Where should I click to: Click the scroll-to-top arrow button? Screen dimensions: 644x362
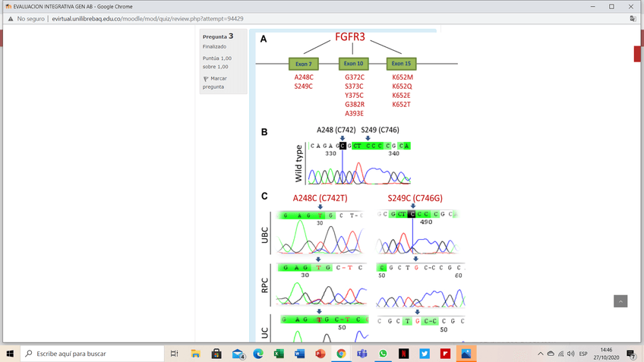[x=620, y=301]
